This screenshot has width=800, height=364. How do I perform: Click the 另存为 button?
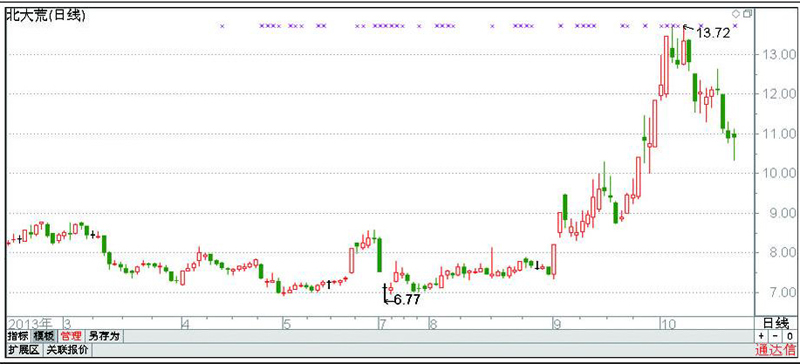coord(104,336)
